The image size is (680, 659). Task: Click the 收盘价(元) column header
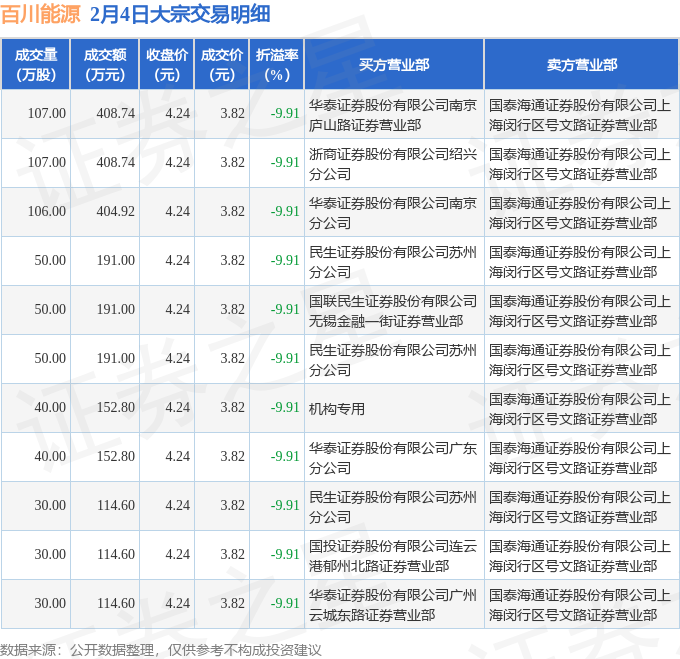[167, 64]
